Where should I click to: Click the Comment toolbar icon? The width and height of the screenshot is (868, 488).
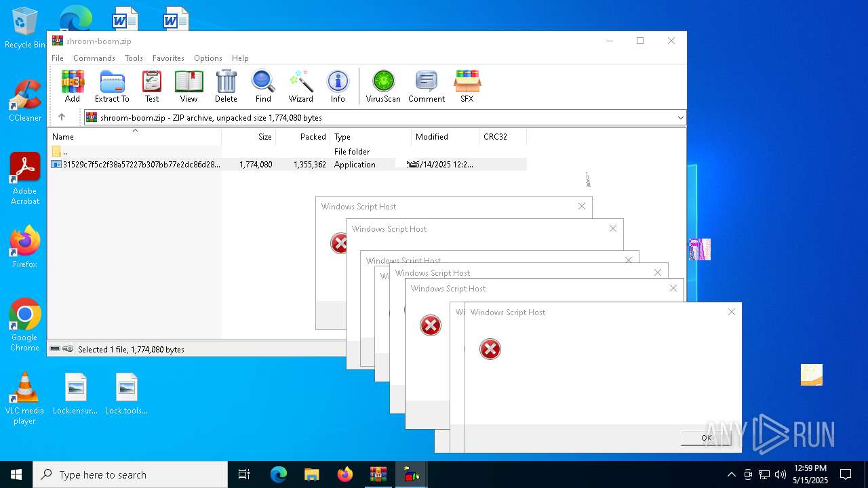427,86
